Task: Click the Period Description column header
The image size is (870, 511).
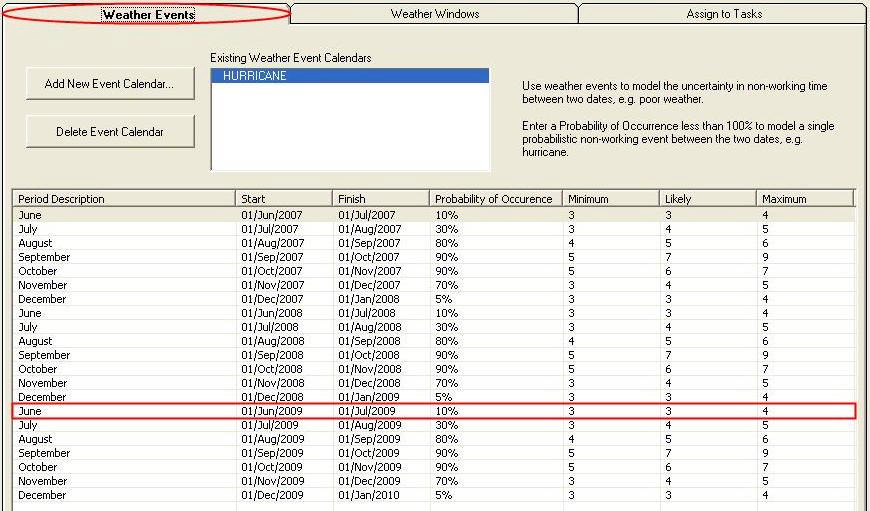Action: pyautogui.click(x=124, y=199)
